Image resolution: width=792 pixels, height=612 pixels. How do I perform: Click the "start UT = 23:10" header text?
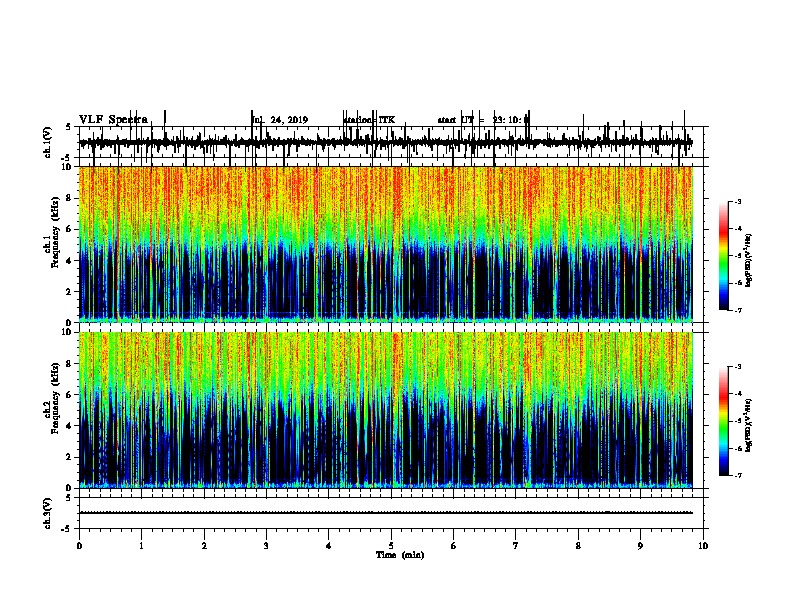(483, 120)
